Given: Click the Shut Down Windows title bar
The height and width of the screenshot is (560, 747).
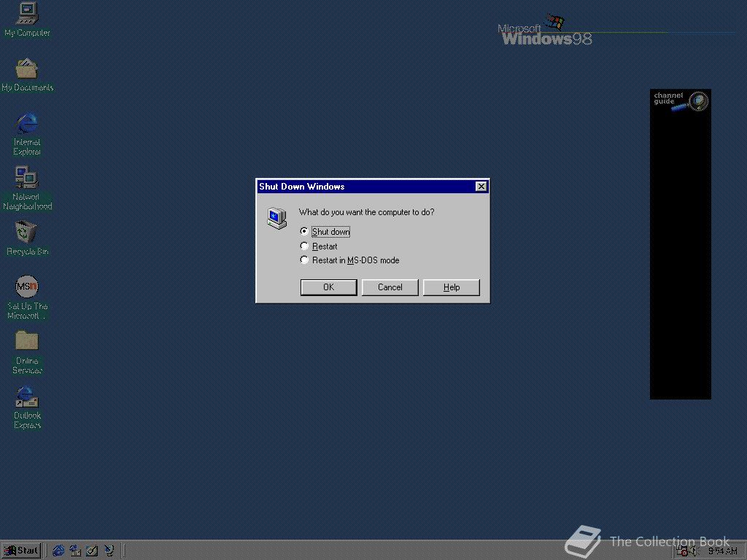Looking at the screenshot, I should (373, 186).
